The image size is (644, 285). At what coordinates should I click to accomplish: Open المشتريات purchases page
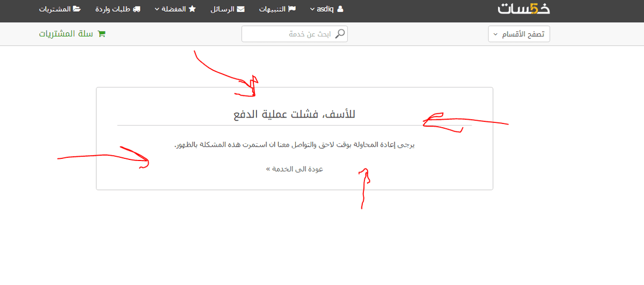(x=60, y=9)
